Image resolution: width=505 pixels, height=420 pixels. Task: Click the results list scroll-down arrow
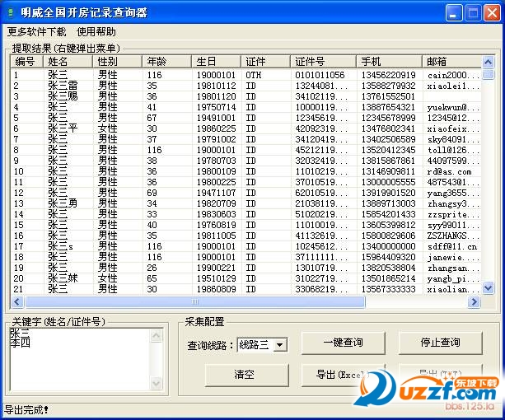[x=488, y=287]
